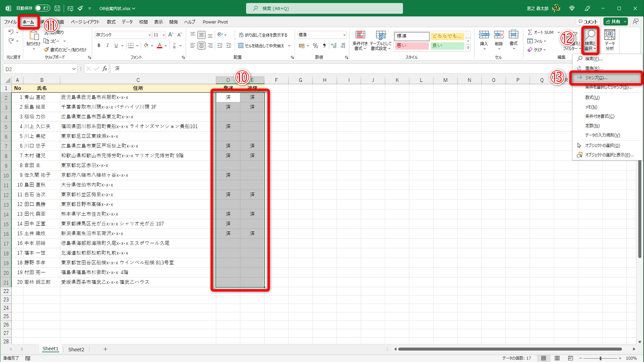Select Object selection (オブジェクトの選択) menu item
The image size is (644, 362).
(606, 145)
